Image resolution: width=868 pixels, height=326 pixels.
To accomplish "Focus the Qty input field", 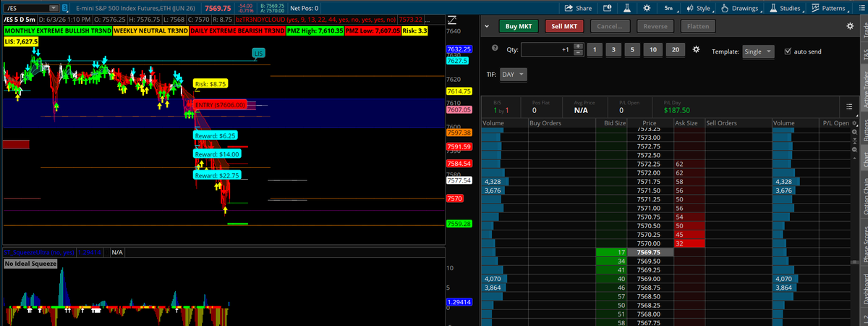I will click(x=546, y=50).
